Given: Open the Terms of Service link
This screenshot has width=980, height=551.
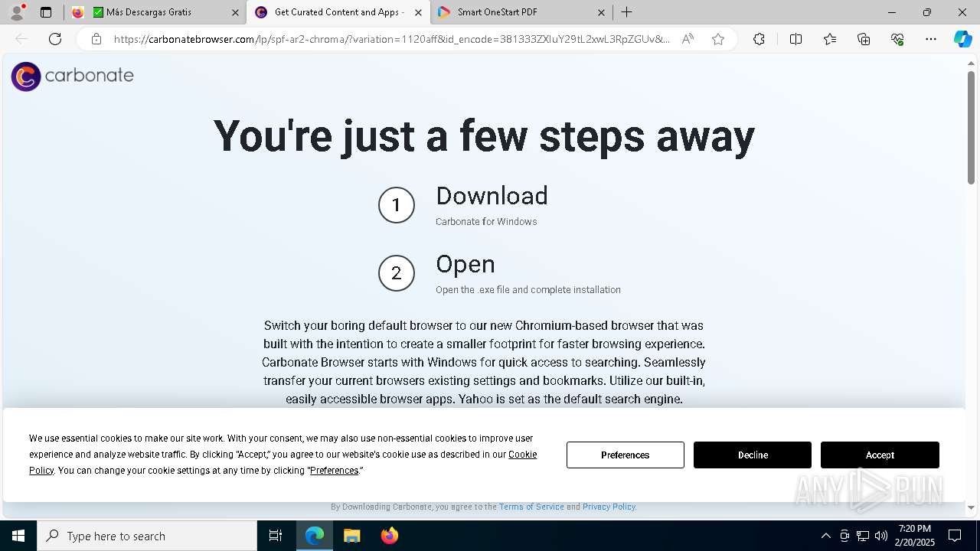Looking at the screenshot, I should click(531, 507).
